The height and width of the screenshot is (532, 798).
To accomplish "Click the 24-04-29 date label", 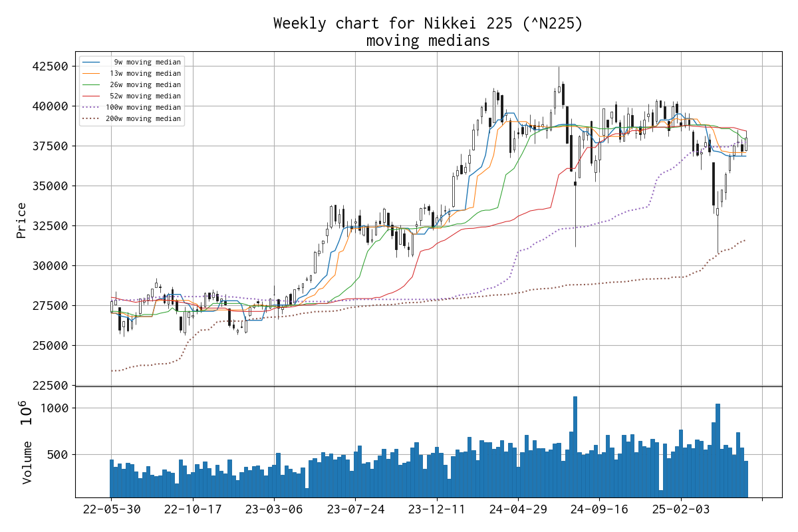I will pyautogui.click(x=519, y=509).
